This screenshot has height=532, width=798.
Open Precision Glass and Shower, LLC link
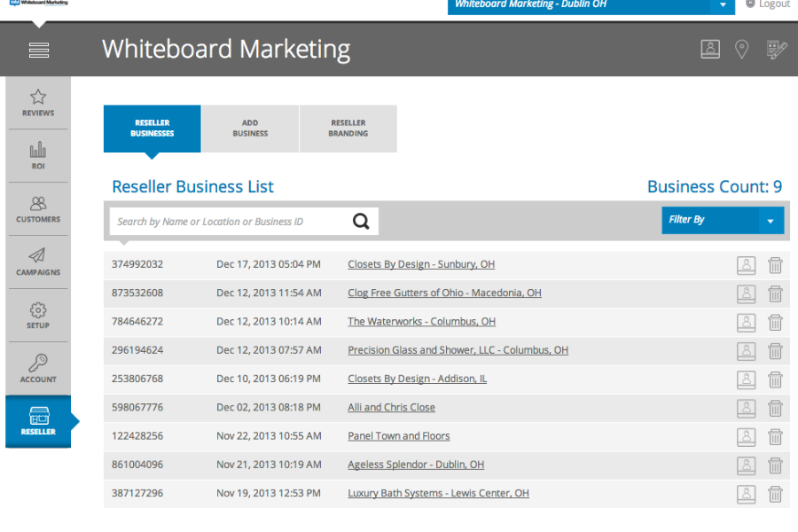point(458,350)
